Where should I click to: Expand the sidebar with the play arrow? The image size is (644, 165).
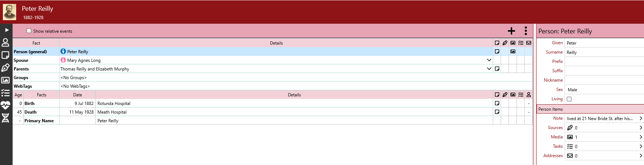point(6,30)
